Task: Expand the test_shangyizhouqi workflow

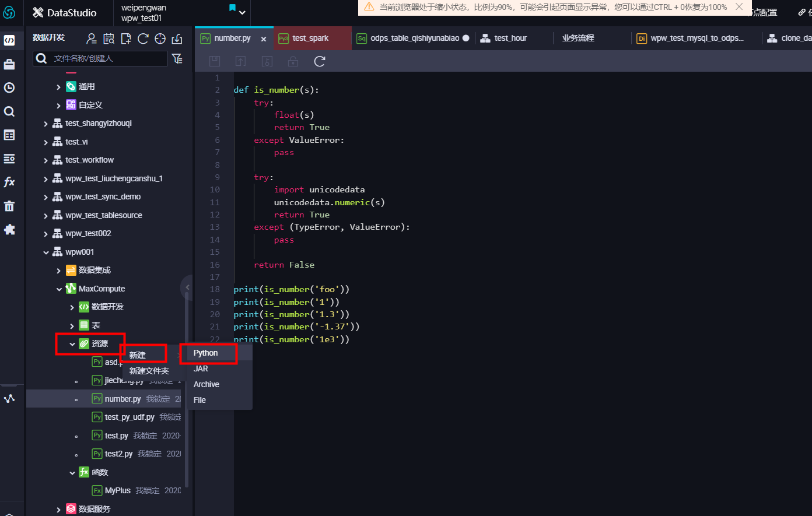Action: click(45, 124)
